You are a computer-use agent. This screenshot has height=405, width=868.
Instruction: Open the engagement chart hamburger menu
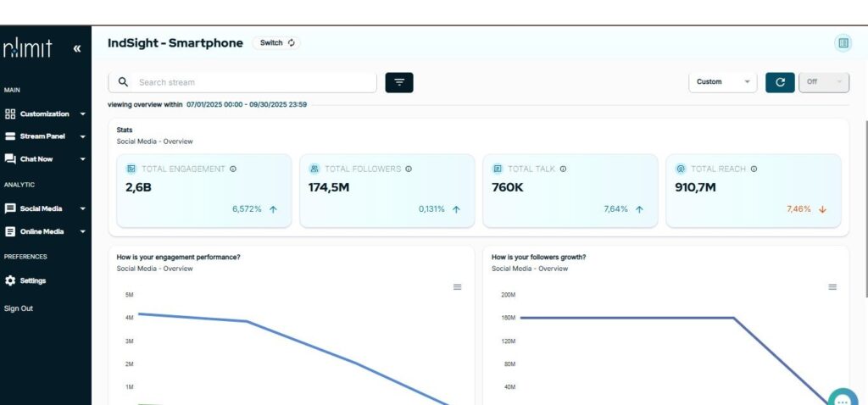click(457, 286)
